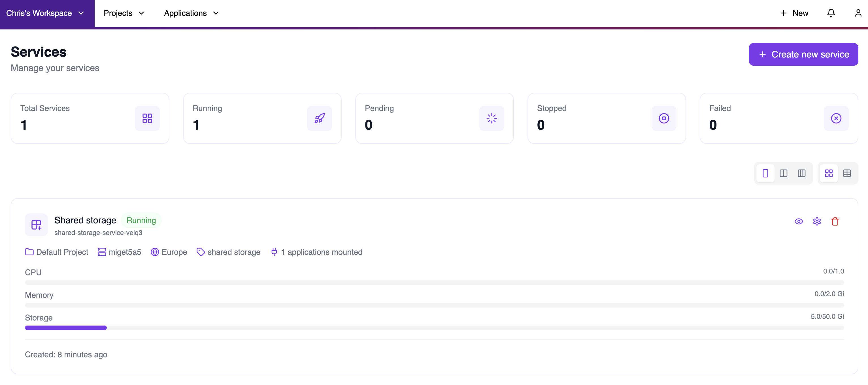The height and width of the screenshot is (385, 868).
Task: Click the Storage usage progress bar
Action: [434, 328]
